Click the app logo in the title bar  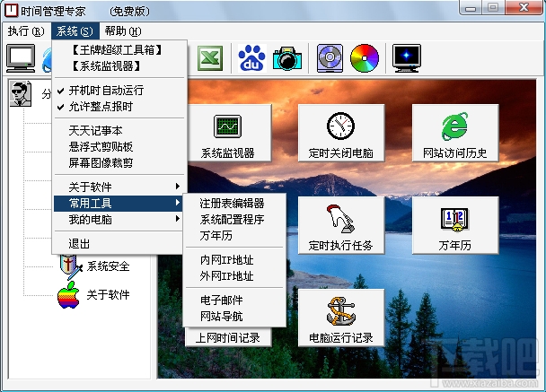pos(11,10)
